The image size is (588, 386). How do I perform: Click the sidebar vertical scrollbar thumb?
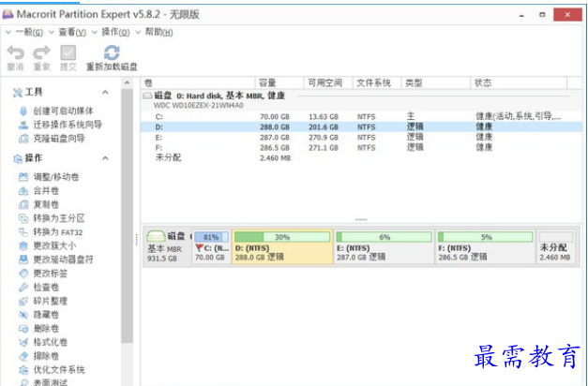128,215
